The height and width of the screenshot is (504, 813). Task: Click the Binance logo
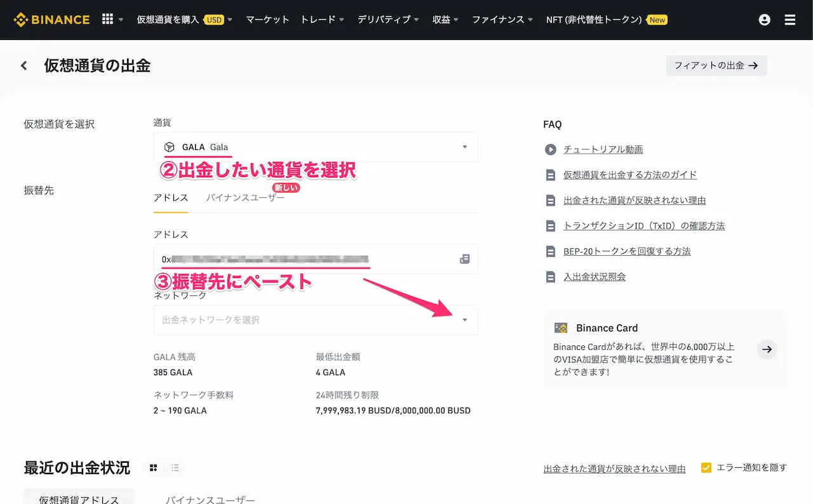tap(51, 20)
